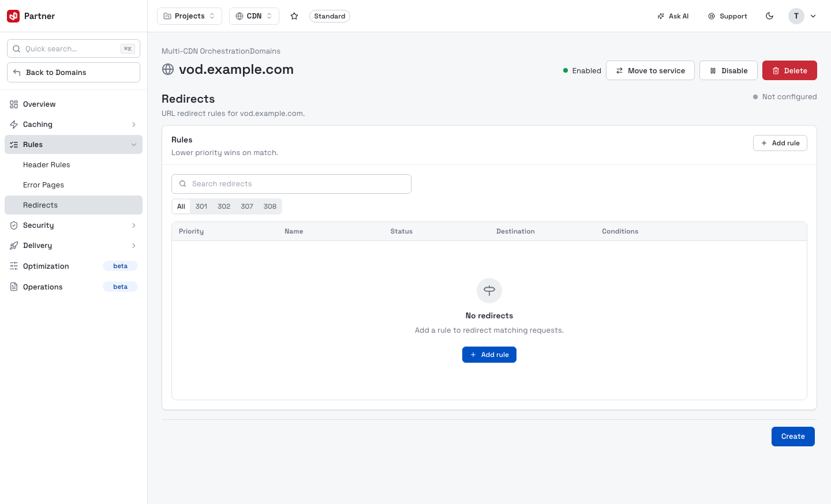Open the Operations beta section

[73, 287]
